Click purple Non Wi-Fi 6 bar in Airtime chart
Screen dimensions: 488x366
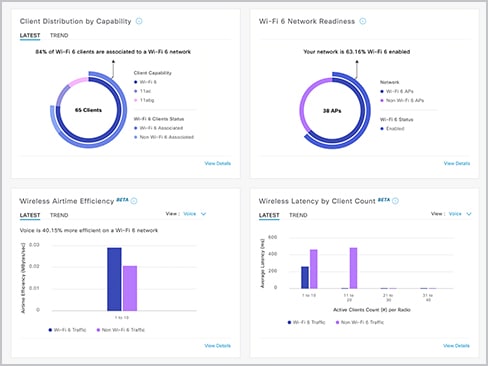130,288
